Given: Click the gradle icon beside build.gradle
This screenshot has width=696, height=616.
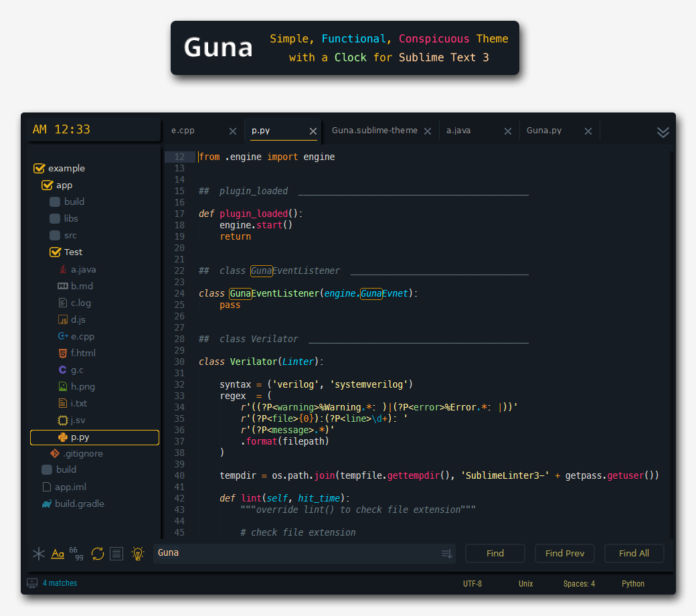Looking at the screenshot, I should [47, 504].
